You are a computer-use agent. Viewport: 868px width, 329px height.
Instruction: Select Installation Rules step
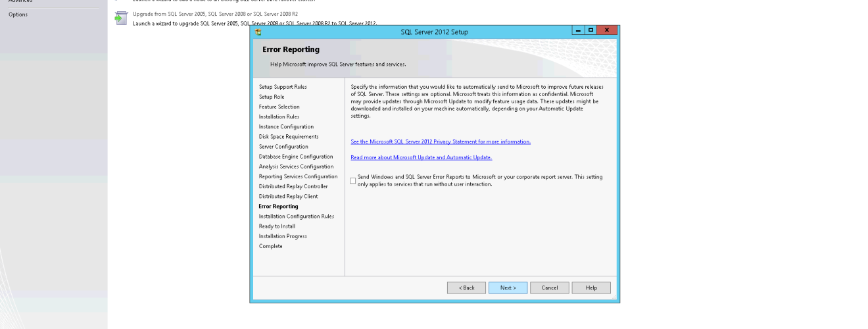(x=279, y=116)
